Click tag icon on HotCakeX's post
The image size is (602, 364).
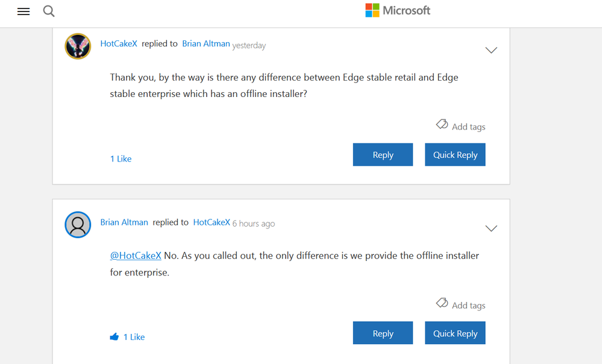click(x=442, y=124)
